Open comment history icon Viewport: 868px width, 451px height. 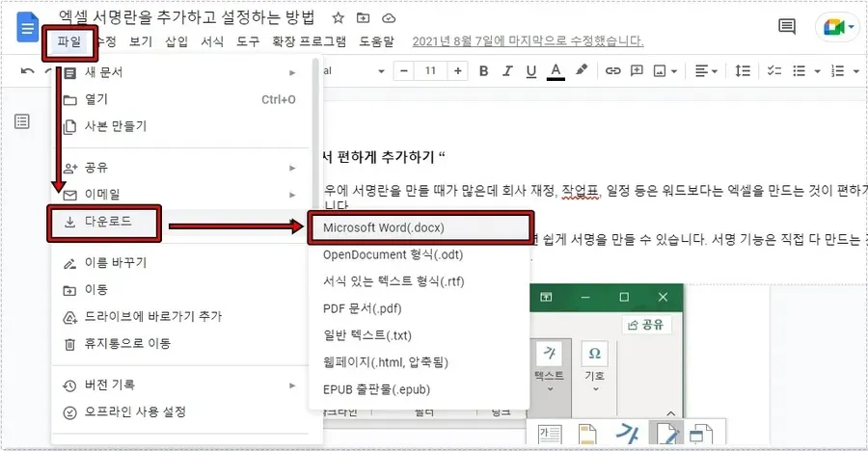point(787,26)
